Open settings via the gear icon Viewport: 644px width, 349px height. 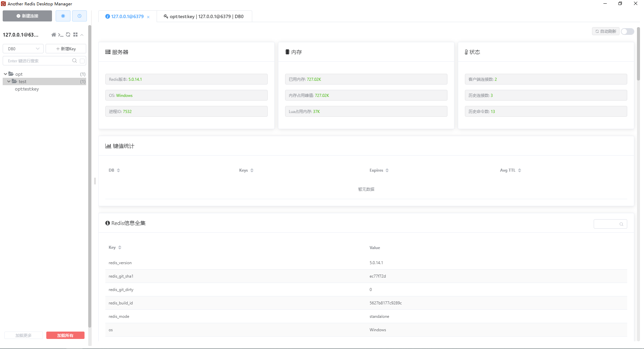[x=63, y=16]
